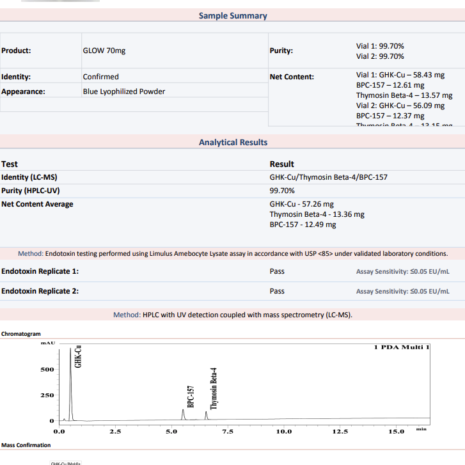The width and height of the screenshot is (465, 465).
Task: Select the BPC-157 - 12.49 mg average line
Action: 303,225
